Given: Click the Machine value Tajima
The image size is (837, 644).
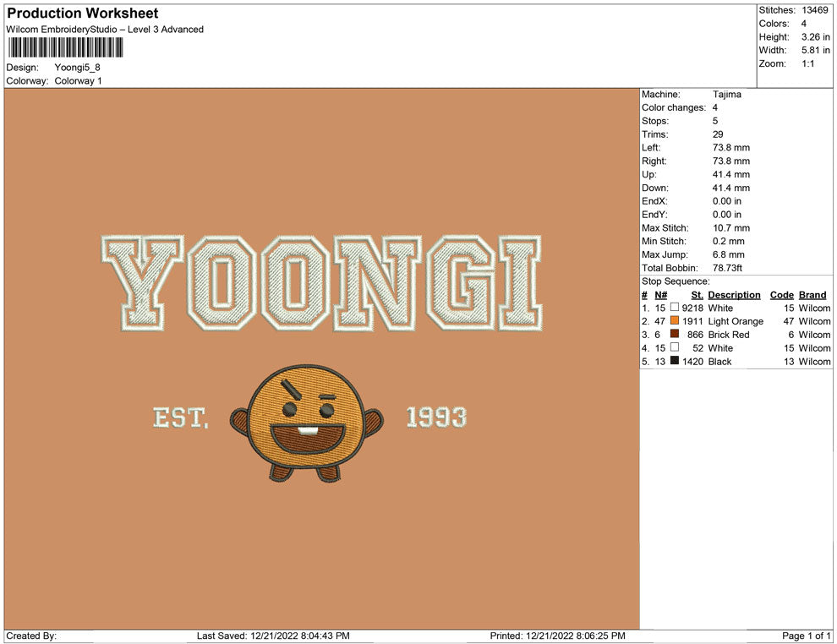Looking at the screenshot, I should [x=726, y=94].
